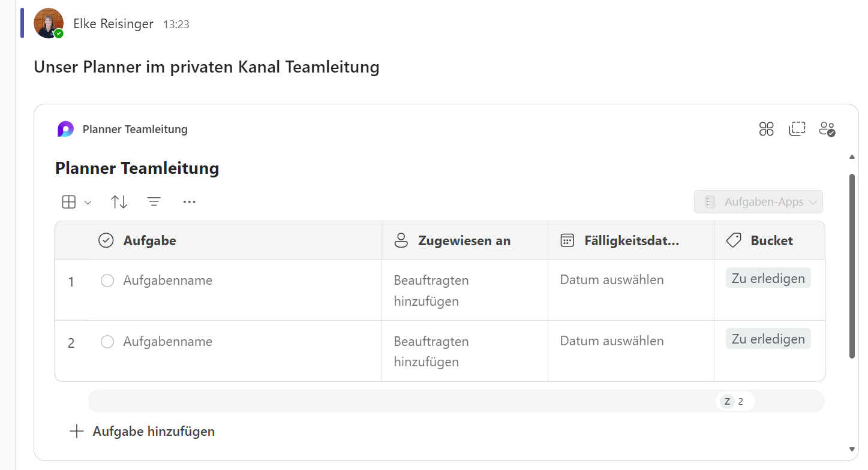868x470 pixels.
Task: Click the sender name Elke Reisinger
Action: (x=113, y=24)
